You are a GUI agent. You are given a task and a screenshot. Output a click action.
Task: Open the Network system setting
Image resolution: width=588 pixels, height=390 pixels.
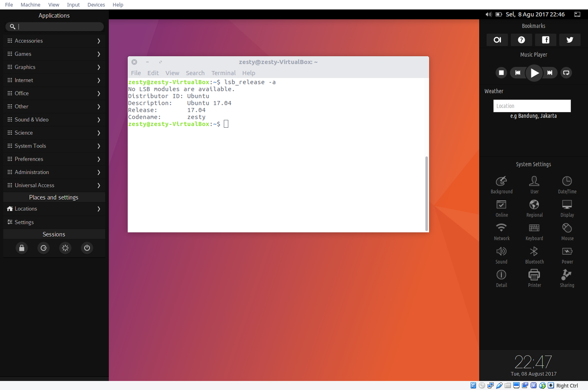(501, 232)
